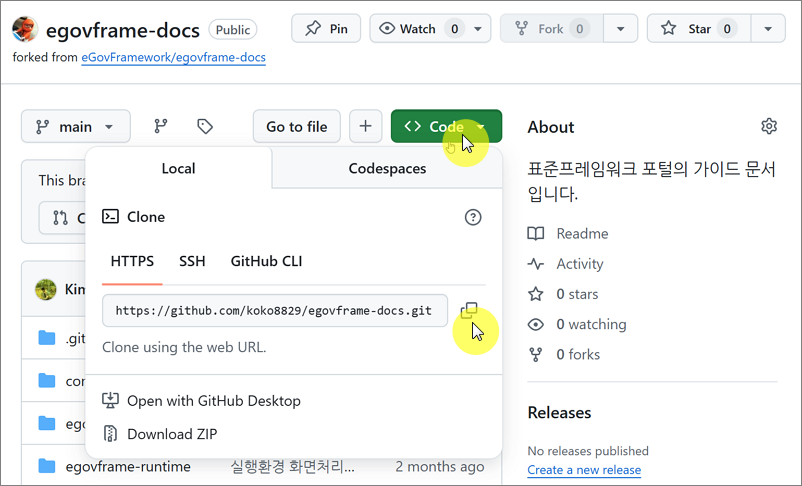Click the clone URL text field
The width and height of the screenshot is (802, 486).
(275, 311)
